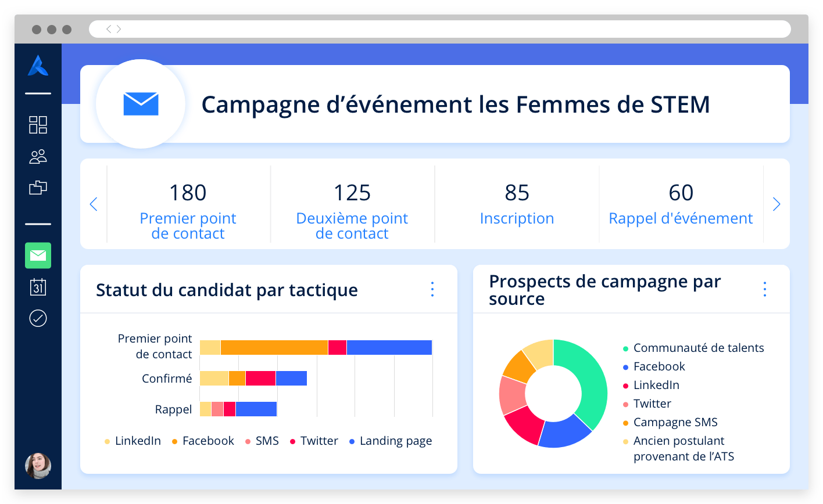
Task: Open the 'Rappel d'événement' step link
Action: [681, 219]
